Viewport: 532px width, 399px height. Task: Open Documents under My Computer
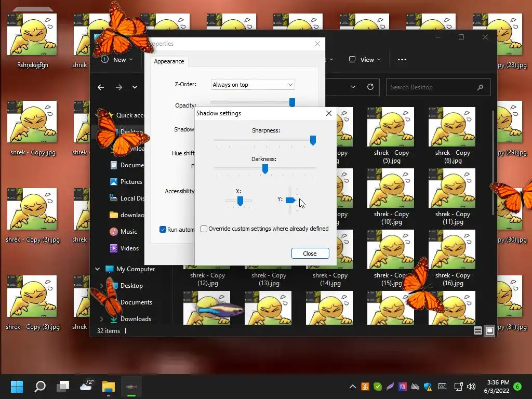(x=136, y=302)
